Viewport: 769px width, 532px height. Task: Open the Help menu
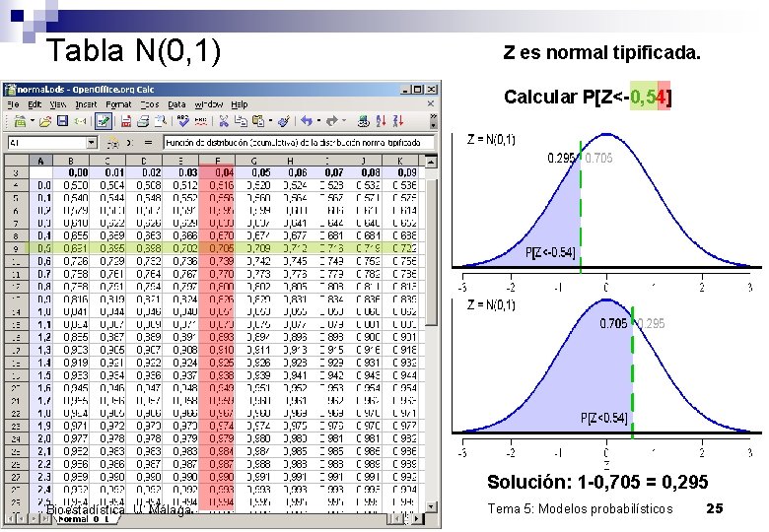click(x=240, y=104)
